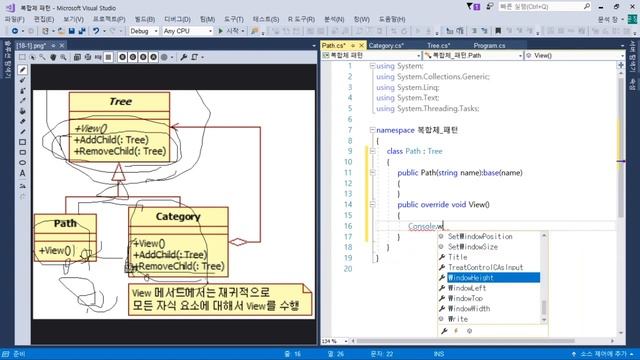This screenshot has height=360, width=640.
Task: Switch to the Tree.cs tab
Action: (x=438, y=45)
